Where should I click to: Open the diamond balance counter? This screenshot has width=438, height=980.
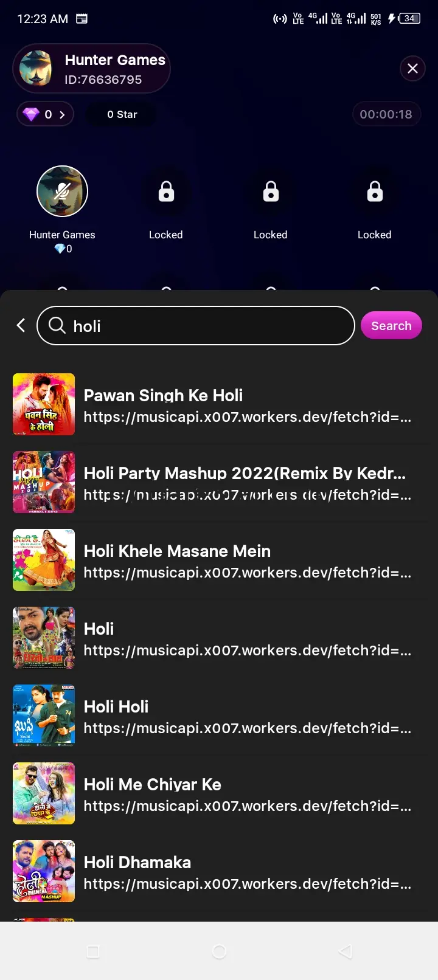click(46, 114)
